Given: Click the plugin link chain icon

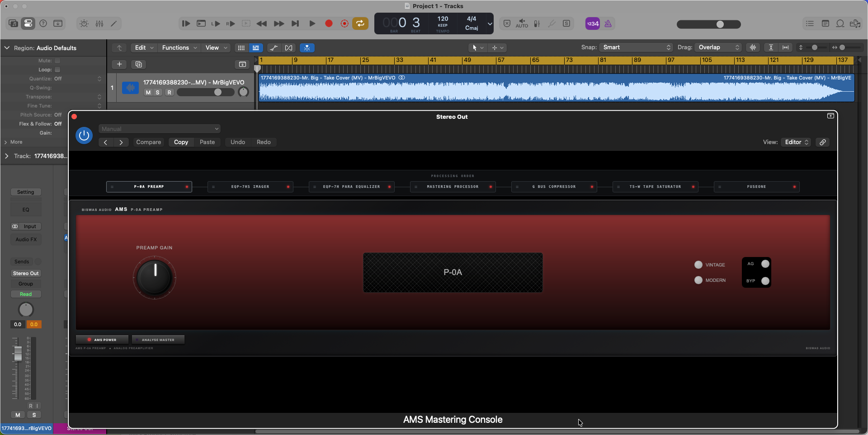Looking at the screenshot, I should click(x=823, y=142).
